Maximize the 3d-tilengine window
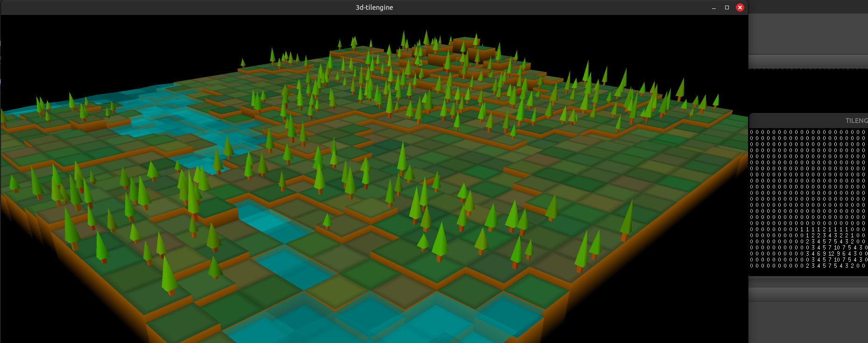The width and height of the screenshot is (868, 343). point(727,7)
